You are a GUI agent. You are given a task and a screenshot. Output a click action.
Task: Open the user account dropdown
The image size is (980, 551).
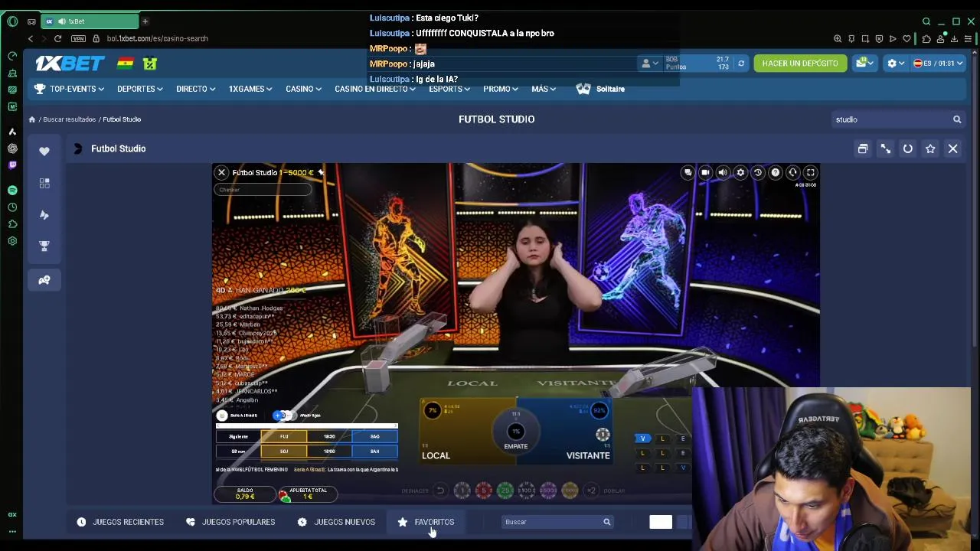point(649,64)
